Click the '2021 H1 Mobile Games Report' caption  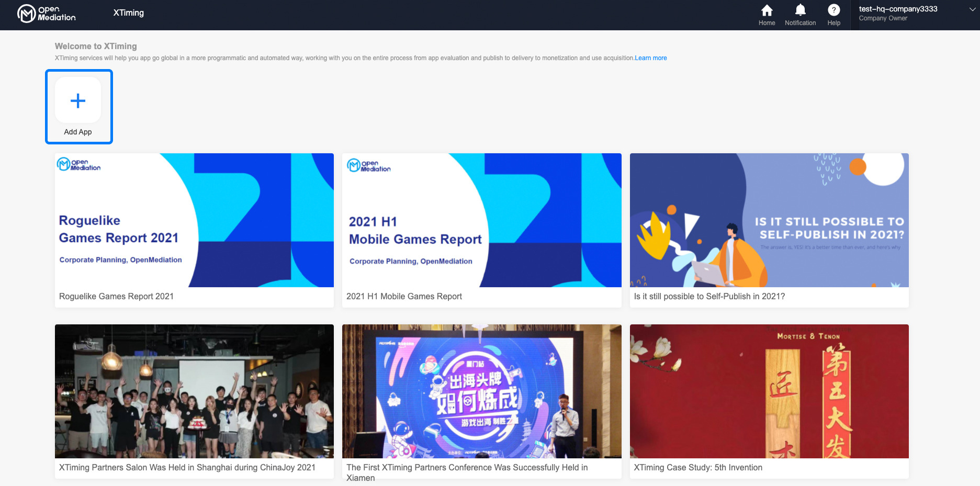[404, 297]
